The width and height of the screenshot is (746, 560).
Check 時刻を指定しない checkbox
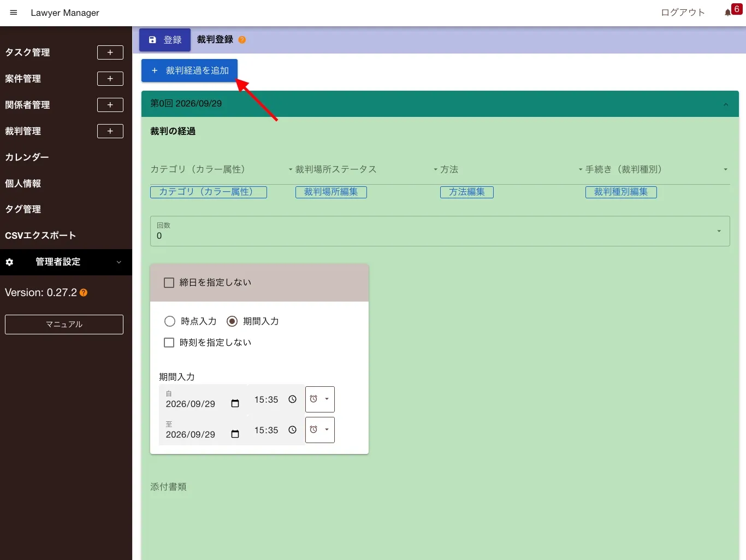coord(169,343)
